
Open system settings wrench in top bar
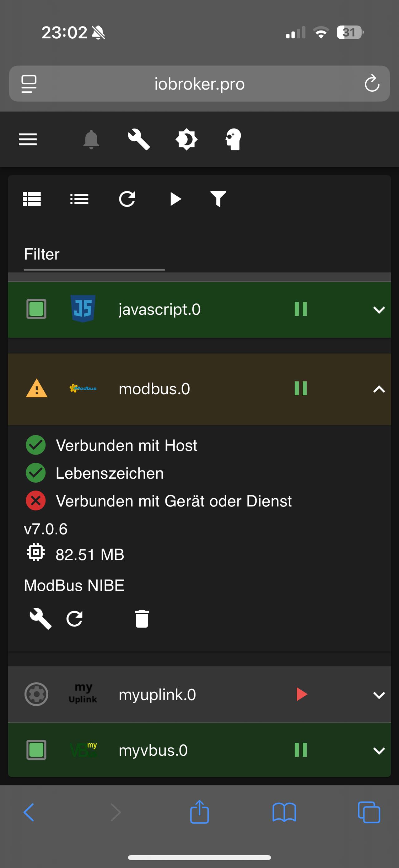pyautogui.click(x=139, y=139)
